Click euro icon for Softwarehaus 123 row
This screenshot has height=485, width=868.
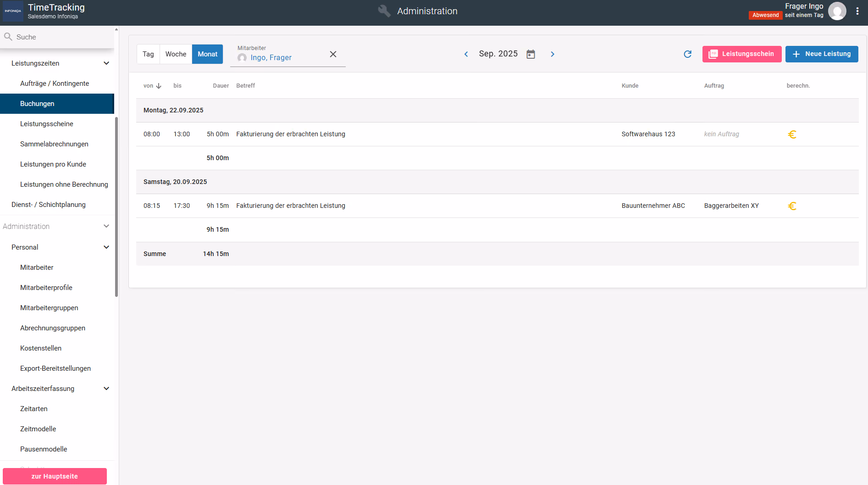pyautogui.click(x=792, y=134)
